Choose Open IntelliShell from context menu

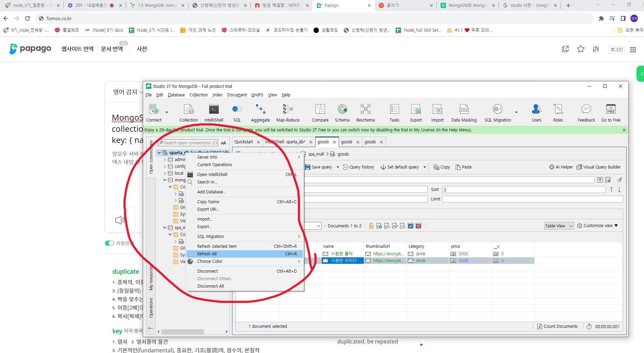click(x=245, y=175)
